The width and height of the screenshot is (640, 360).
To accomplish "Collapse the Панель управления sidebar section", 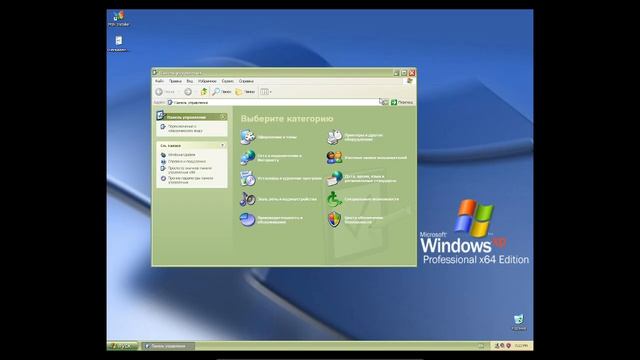I will tap(223, 117).
